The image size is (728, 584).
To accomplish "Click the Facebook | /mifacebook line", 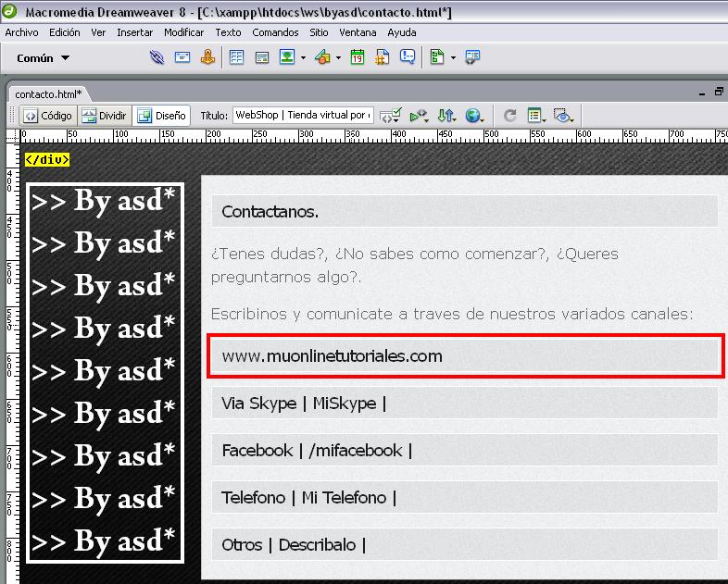I will click(x=317, y=451).
